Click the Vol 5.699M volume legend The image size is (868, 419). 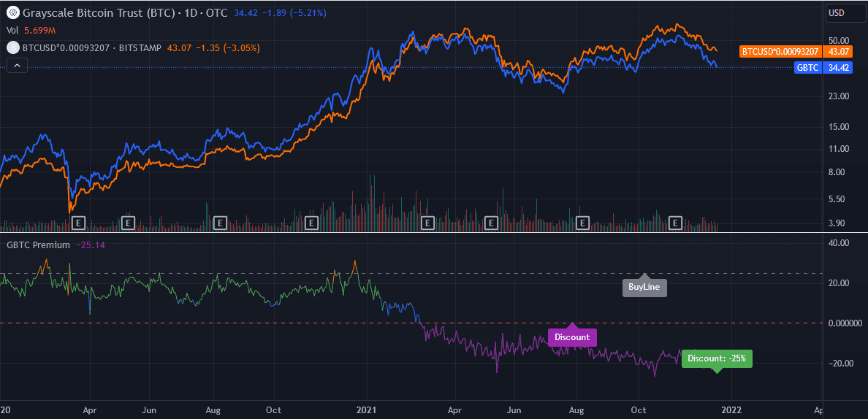31,30
